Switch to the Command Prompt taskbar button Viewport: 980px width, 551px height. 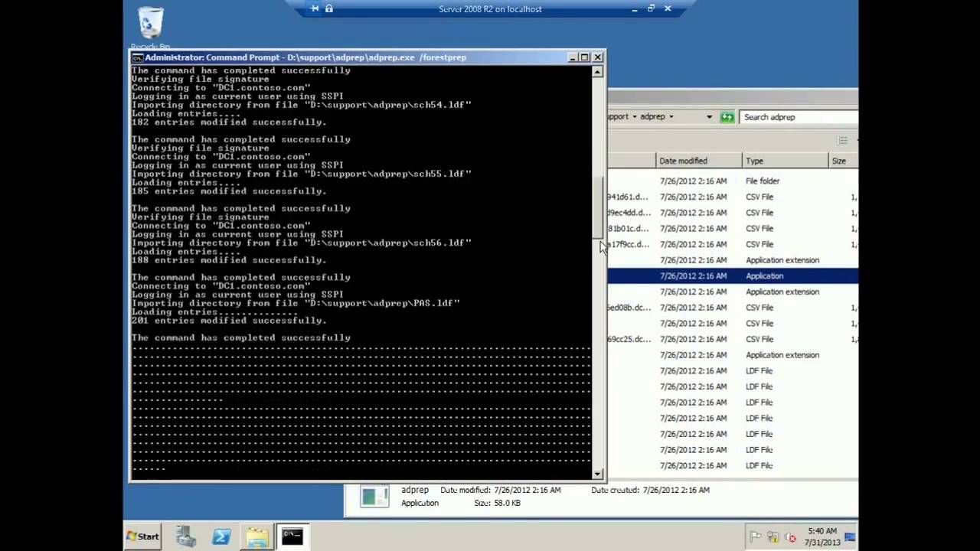[x=292, y=536]
